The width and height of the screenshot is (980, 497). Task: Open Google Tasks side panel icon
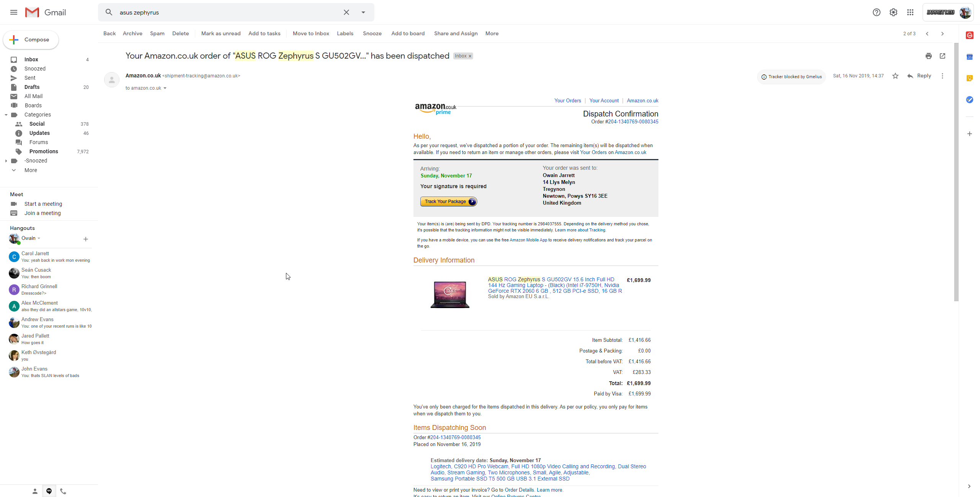coord(970,100)
